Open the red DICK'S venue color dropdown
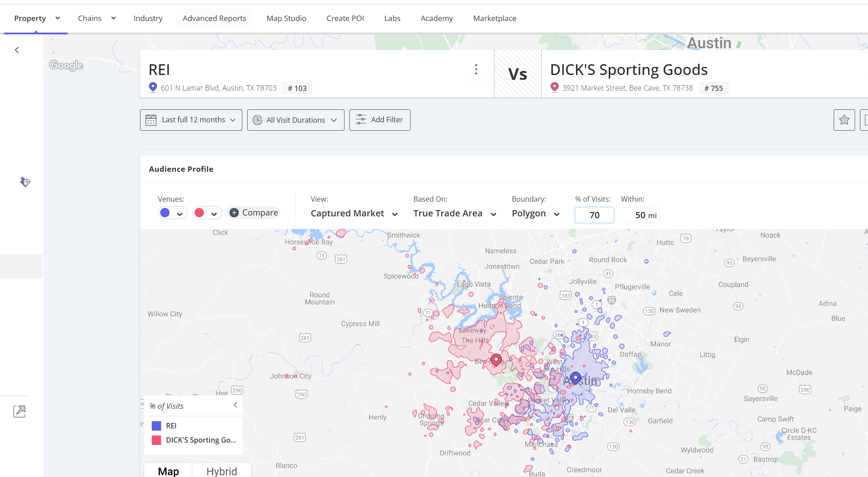The image size is (868, 477). (x=207, y=213)
